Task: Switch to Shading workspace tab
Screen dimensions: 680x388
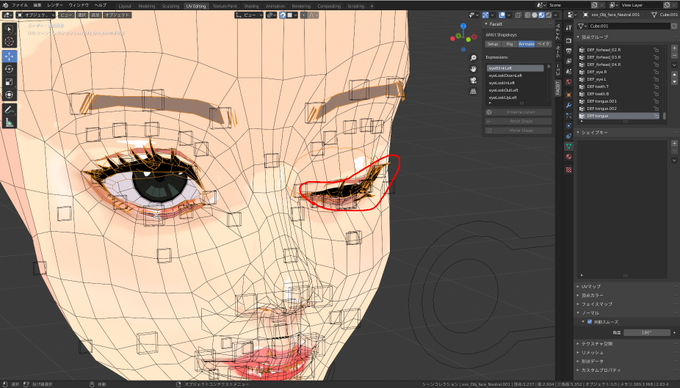Action: tap(251, 6)
